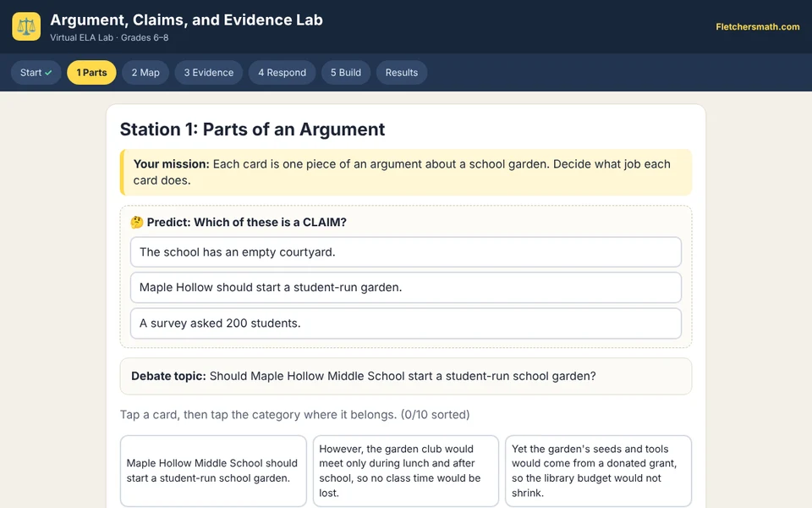812x508 pixels.
Task: Click the scales of justice logo icon
Action: pyautogui.click(x=26, y=26)
